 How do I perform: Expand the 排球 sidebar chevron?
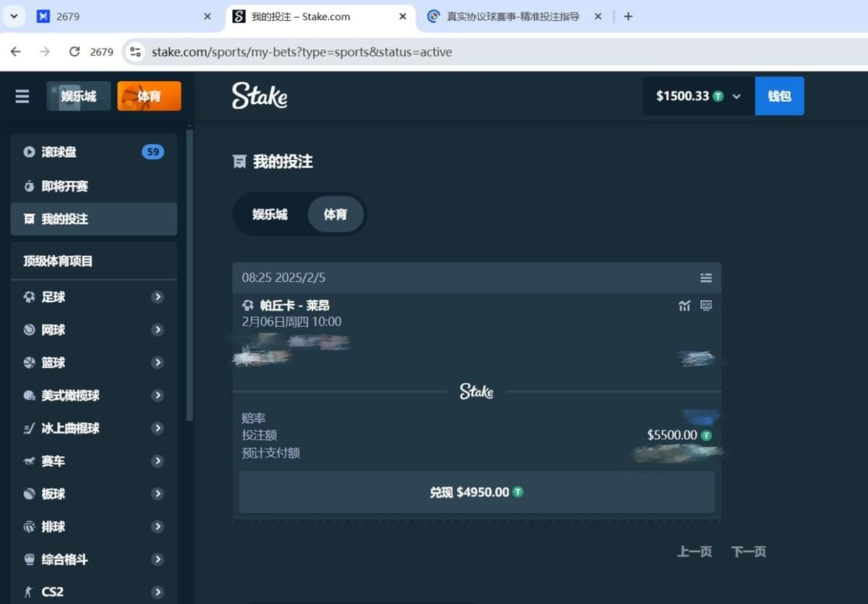[158, 527]
